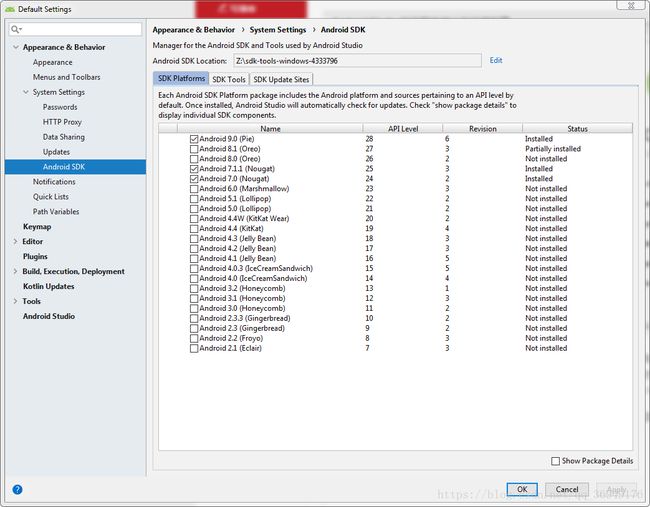Select Android 2.3.3 (Gingerbread) row name
The width and height of the screenshot is (650, 507).
[x=245, y=318]
